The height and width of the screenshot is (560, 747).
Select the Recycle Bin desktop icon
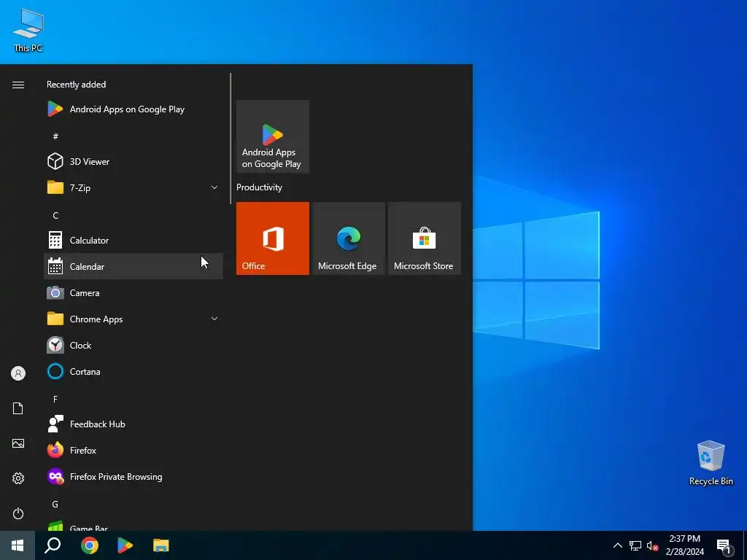(711, 463)
